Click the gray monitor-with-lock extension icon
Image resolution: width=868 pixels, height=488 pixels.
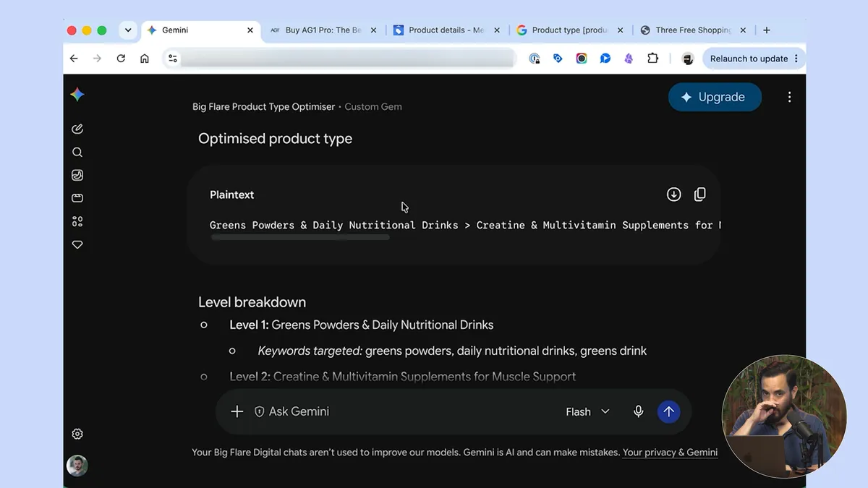click(535, 59)
